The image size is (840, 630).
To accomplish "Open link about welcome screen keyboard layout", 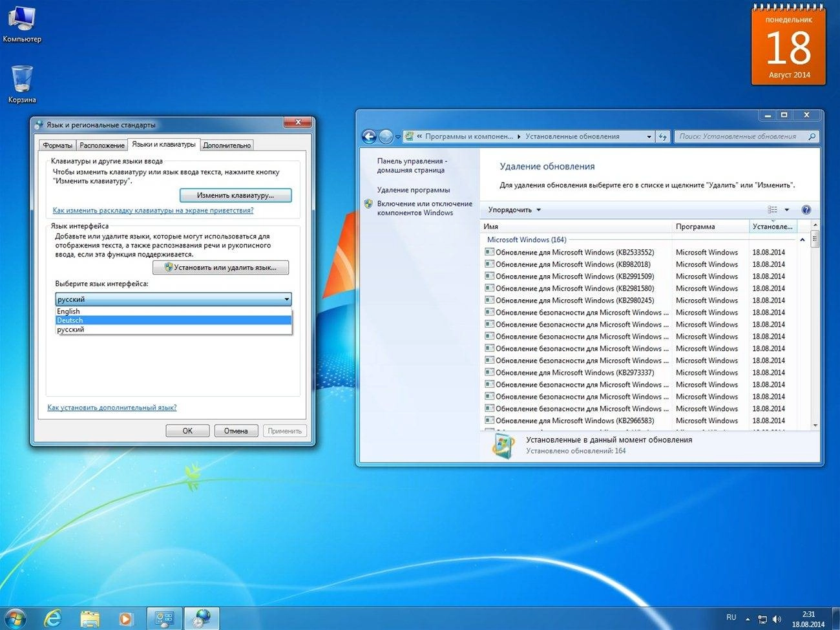I will (153, 211).
